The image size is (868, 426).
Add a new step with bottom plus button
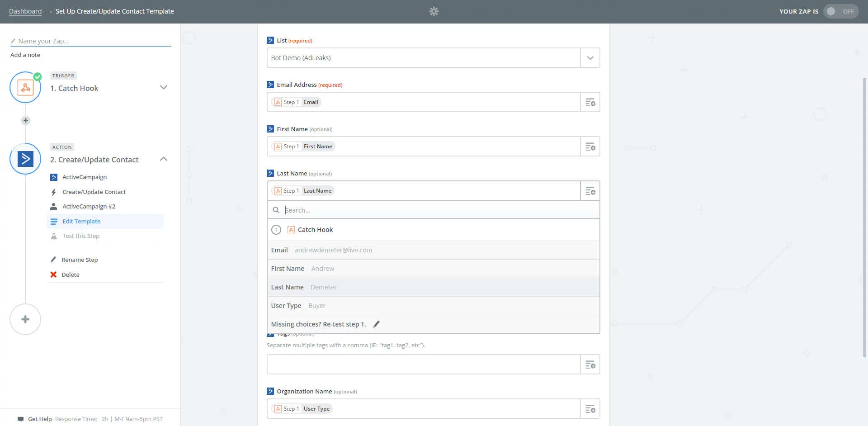[x=25, y=319]
